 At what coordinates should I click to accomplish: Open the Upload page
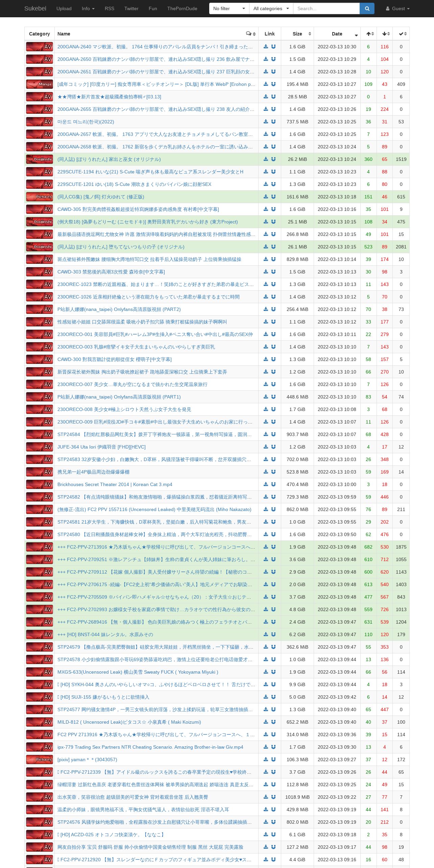tap(64, 8)
